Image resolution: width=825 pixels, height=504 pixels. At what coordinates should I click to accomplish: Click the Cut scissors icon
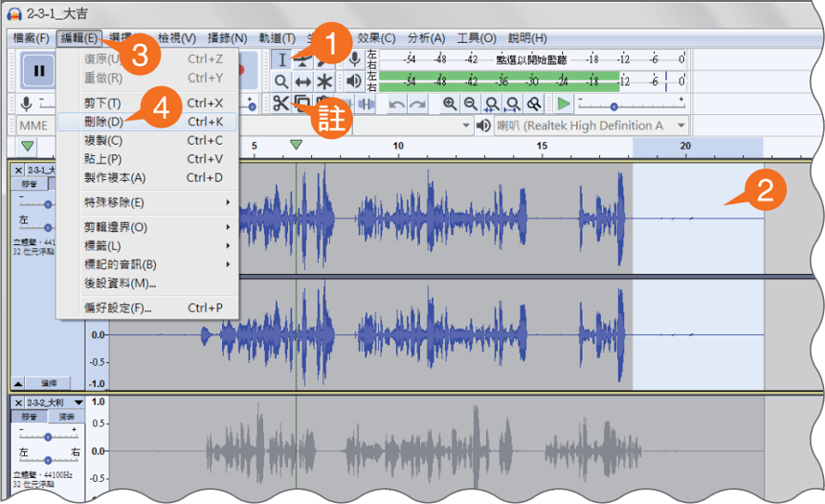pos(281,103)
